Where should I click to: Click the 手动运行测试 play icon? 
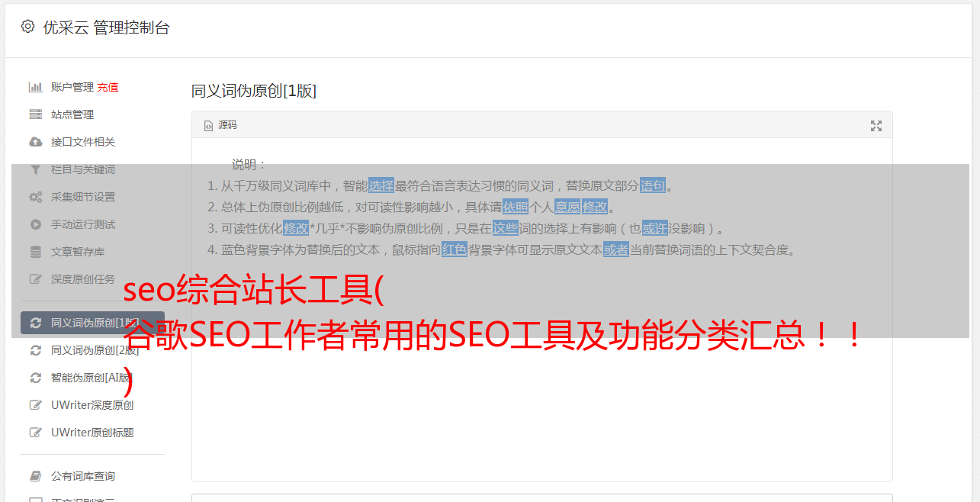pos(35,224)
